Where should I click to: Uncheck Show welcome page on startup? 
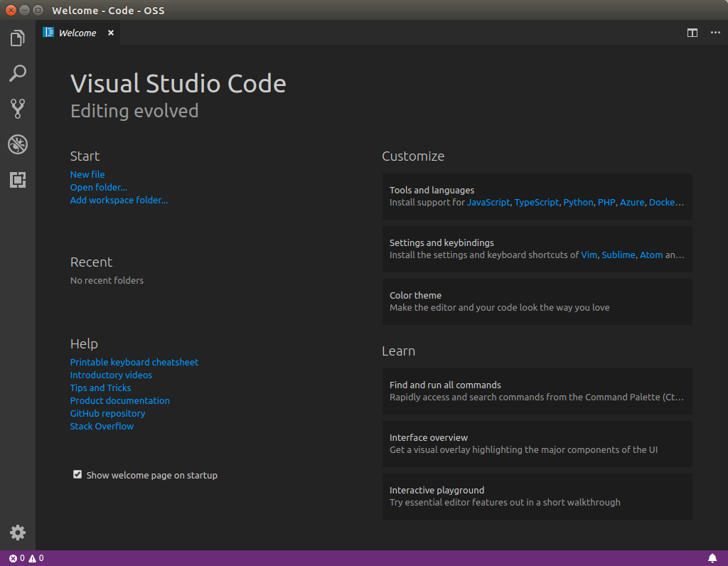click(x=77, y=474)
